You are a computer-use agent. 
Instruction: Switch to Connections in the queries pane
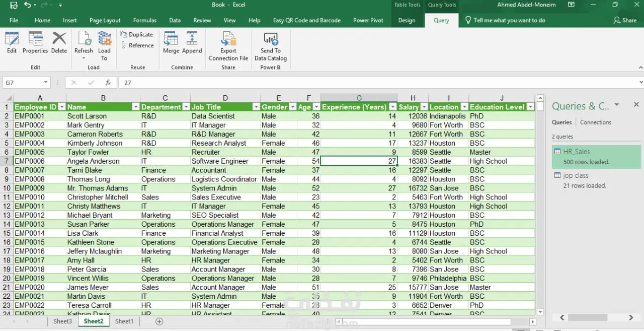click(595, 122)
